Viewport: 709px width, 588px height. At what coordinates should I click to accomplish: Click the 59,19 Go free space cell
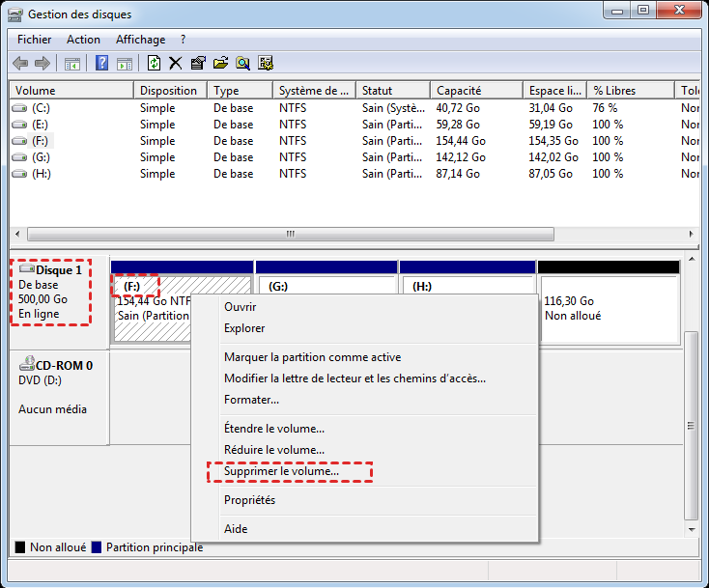pos(551,125)
